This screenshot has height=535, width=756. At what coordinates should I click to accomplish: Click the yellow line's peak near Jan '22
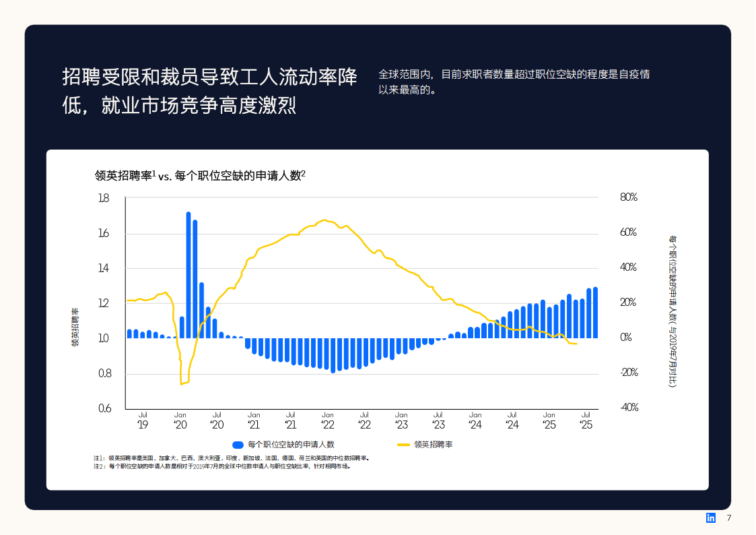[324, 220]
